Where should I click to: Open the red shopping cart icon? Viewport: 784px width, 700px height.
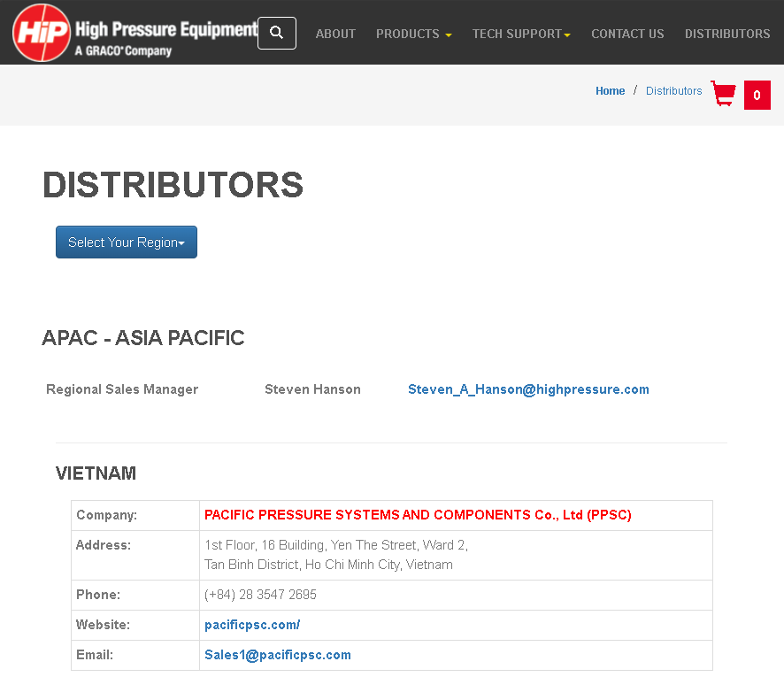(724, 94)
